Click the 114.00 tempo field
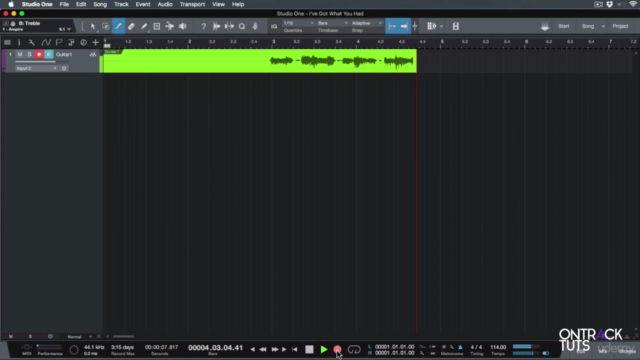The height and width of the screenshot is (360, 640). coord(498,347)
